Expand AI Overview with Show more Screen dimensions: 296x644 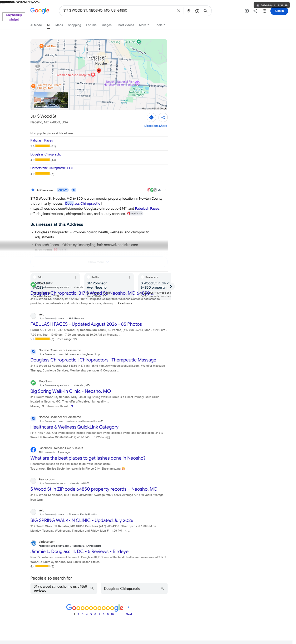point(99,262)
